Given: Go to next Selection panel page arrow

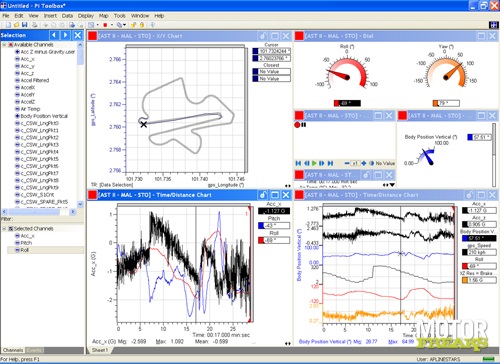Looking at the screenshot, I should [x=66, y=35].
